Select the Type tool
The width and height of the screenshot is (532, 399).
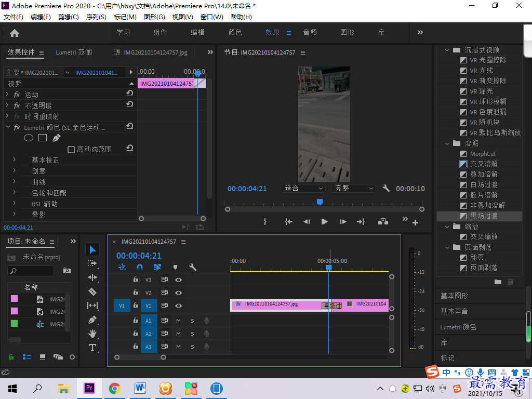(92, 348)
